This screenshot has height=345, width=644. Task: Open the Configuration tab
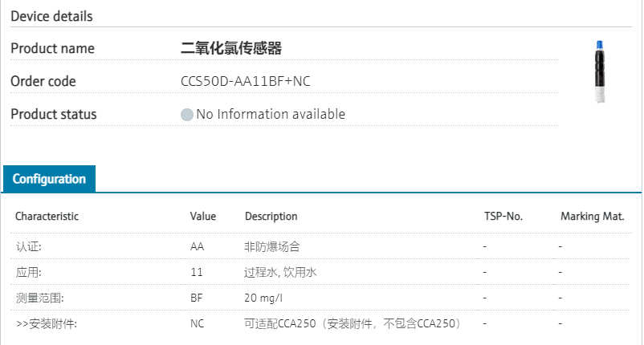pos(49,179)
